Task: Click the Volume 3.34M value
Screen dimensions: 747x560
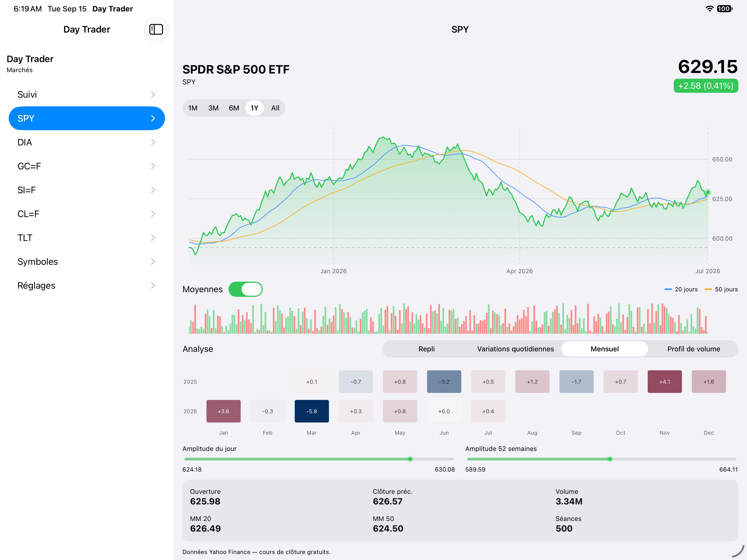Action: [x=569, y=501]
